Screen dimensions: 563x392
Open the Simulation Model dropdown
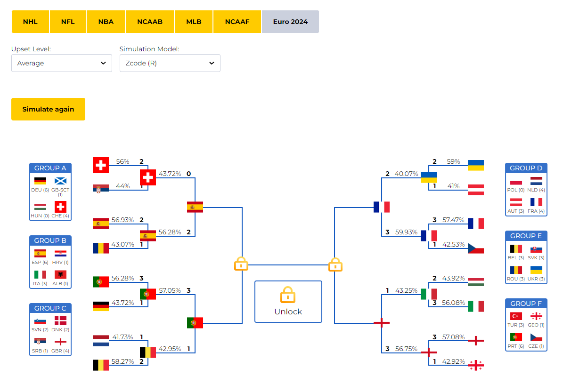pyautogui.click(x=170, y=63)
